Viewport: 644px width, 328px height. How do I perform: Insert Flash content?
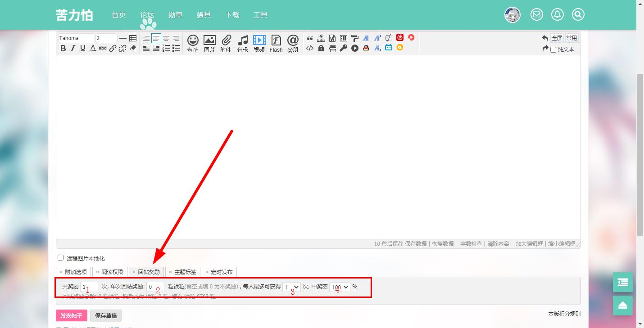pos(276,44)
